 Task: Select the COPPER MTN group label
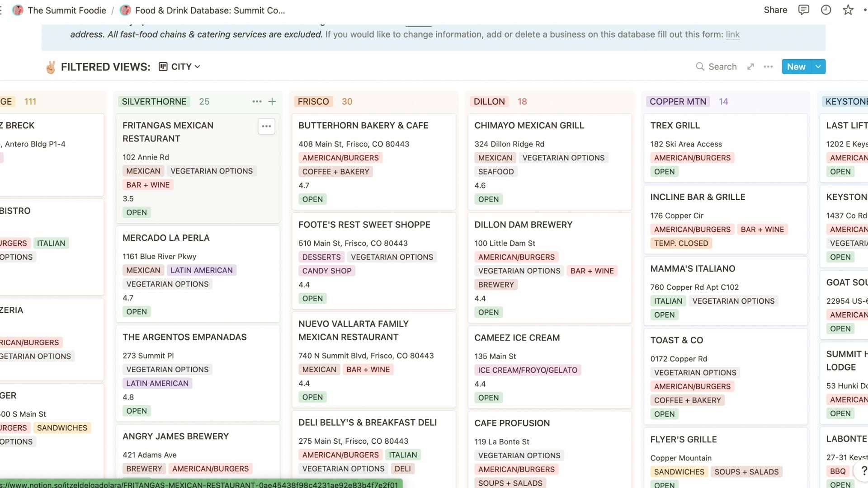pyautogui.click(x=678, y=102)
